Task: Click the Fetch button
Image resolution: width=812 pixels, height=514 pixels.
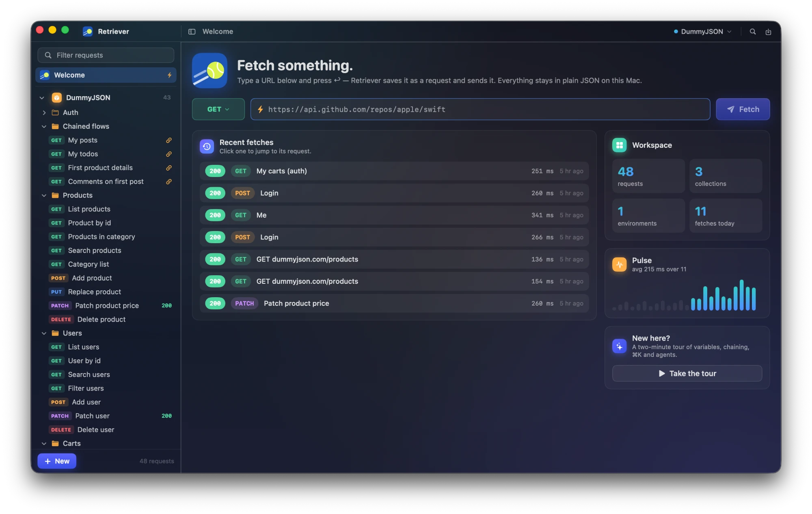Action: tap(743, 109)
